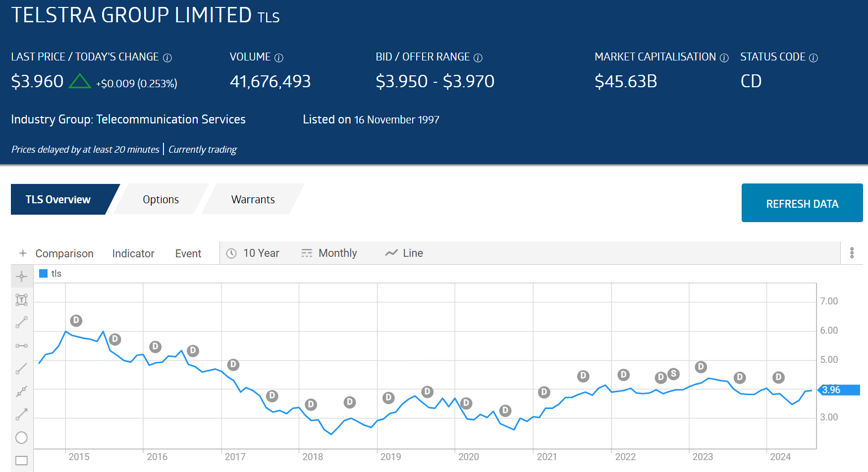Click the status code value CD
Image resolution: width=868 pixels, height=472 pixels.
click(751, 81)
